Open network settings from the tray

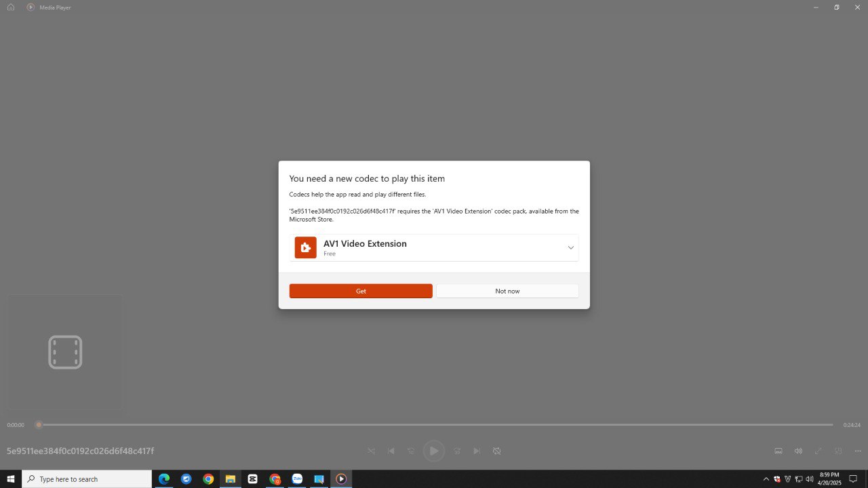[799, 479]
